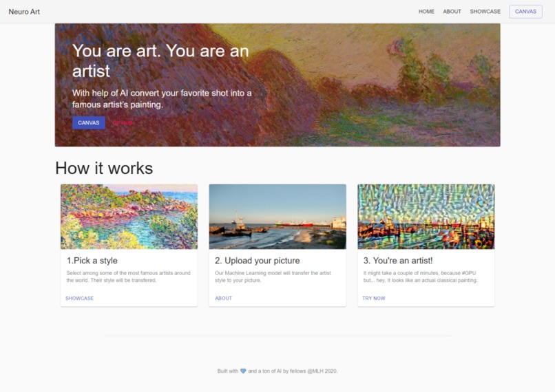Click 'Our Machine Learning model will transfer' description
555x392 pixels.
coord(273,276)
